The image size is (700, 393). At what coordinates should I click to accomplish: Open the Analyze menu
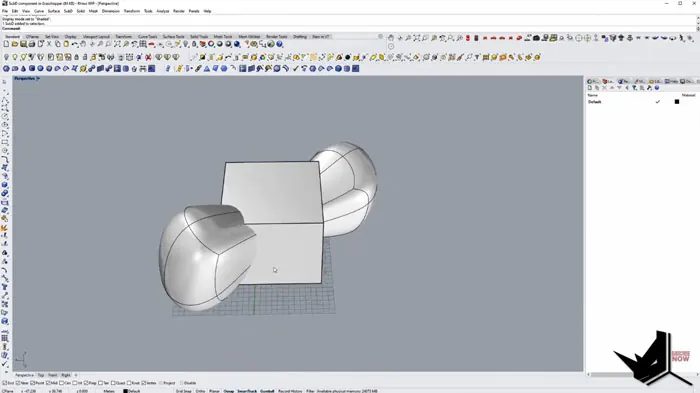pyautogui.click(x=162, y=11)
